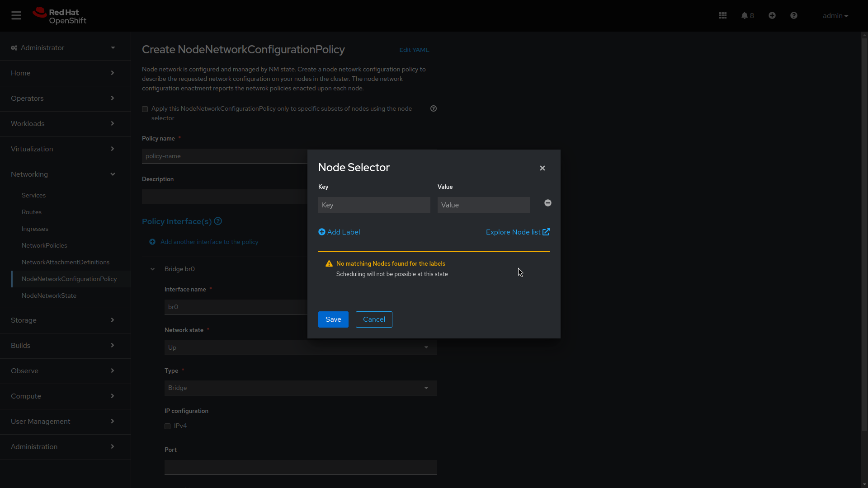Dismiss the Node Selector dialog with X
868x488 pixels.
(542, 168)
